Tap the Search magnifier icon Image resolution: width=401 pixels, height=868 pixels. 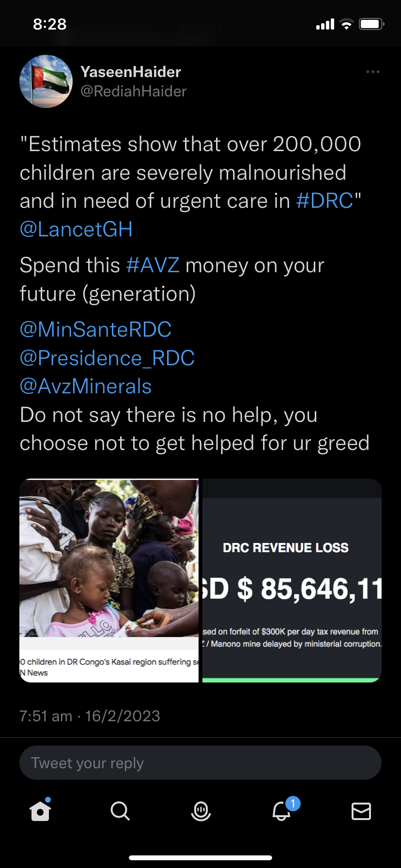pos(120,811)
